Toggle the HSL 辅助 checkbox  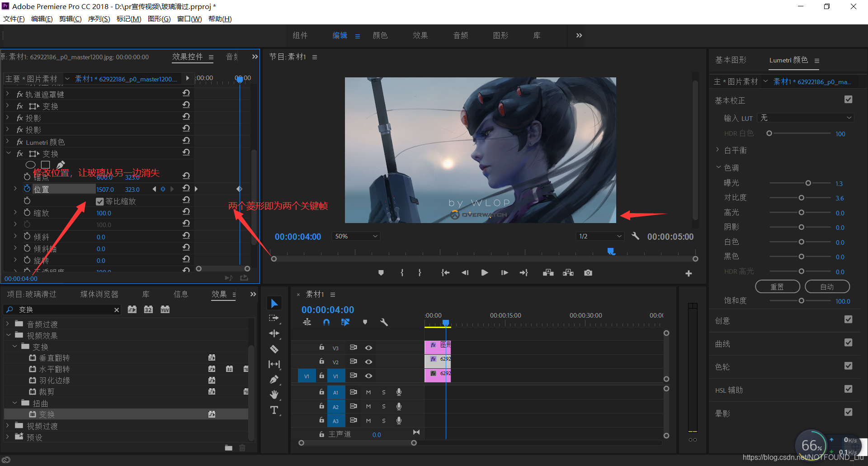[848, 389]
